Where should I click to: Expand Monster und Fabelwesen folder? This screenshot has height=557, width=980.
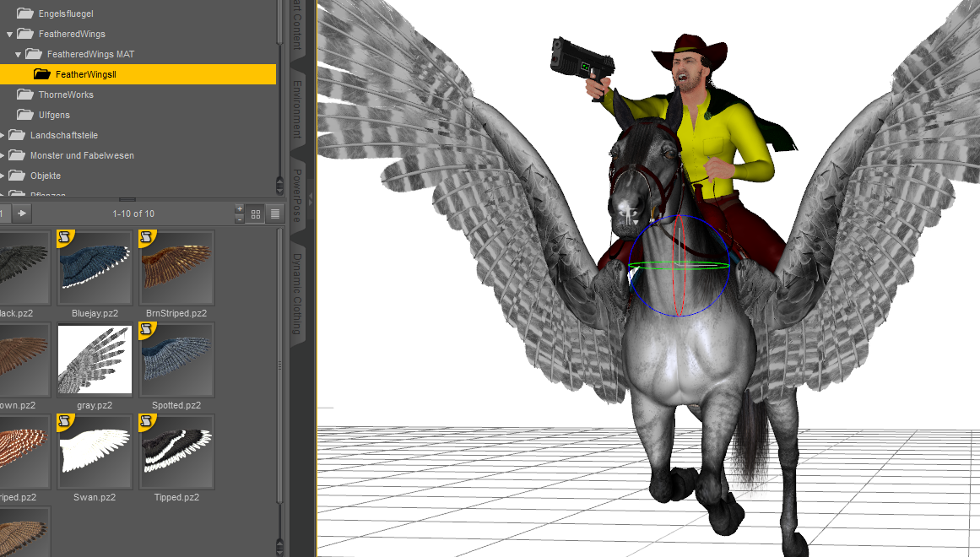(3, 155)
